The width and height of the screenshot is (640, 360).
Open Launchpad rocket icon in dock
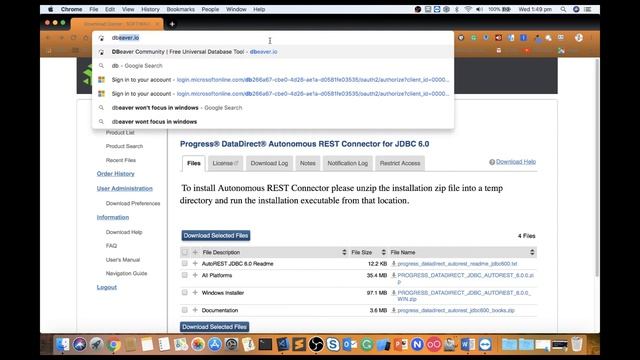(97, 344)
